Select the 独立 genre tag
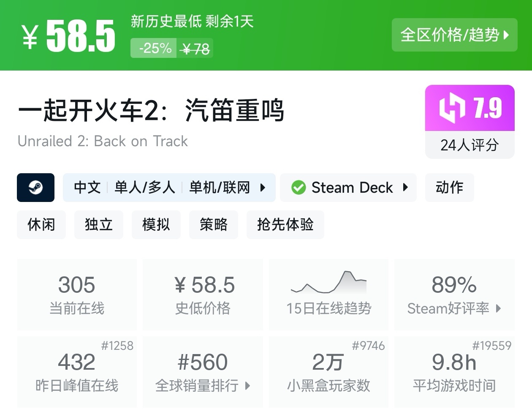 pyautogui.click(x=99, y=225)
